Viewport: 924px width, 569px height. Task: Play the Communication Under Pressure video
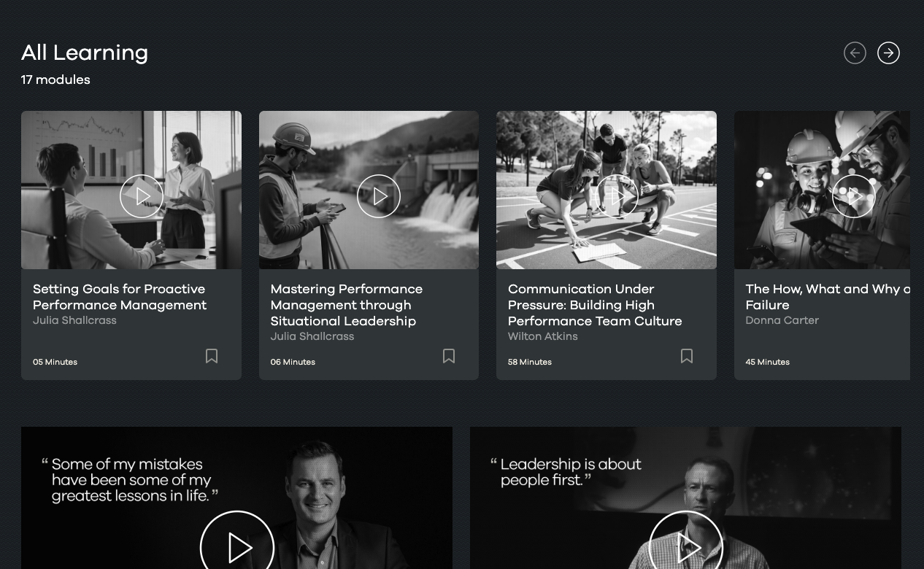click(617, 196)
